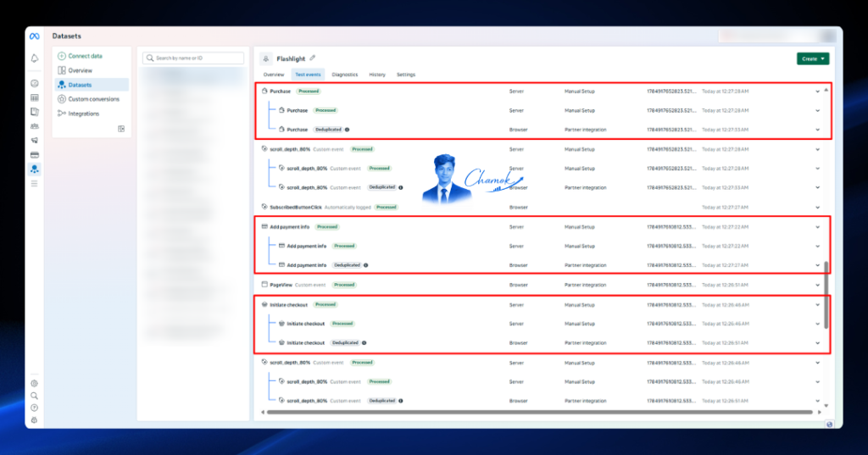The height and width of the screenshot is (455, 868).
Task: Expand the PageView row chevron
Action: 818,285
